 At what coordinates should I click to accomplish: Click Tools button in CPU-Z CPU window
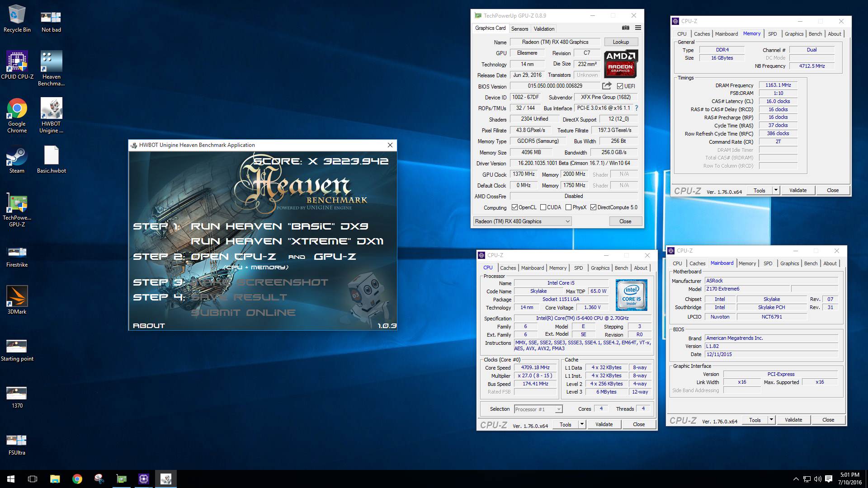[x=566, y=424]
